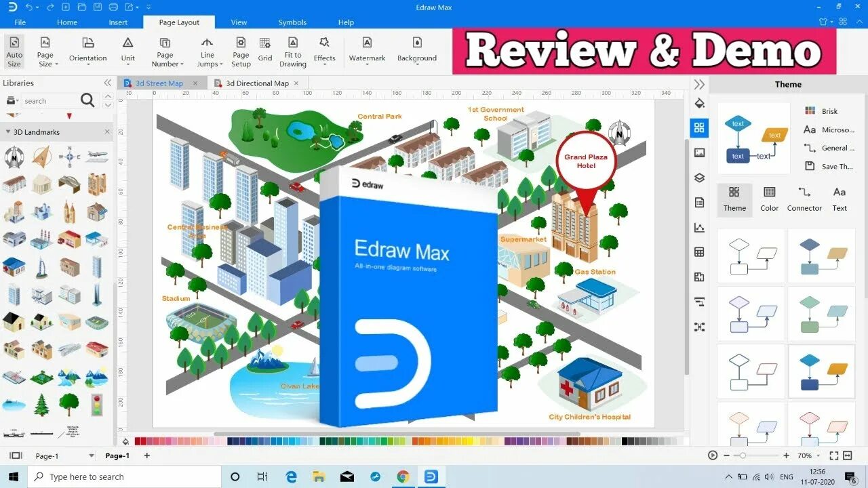Click the zoom slider handle

point(743,455)
